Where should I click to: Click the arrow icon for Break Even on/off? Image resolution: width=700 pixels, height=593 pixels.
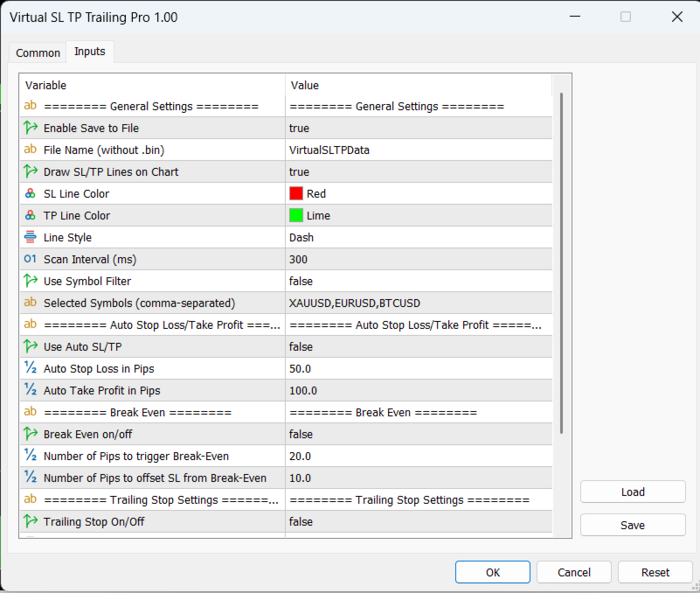coord(31,434)
